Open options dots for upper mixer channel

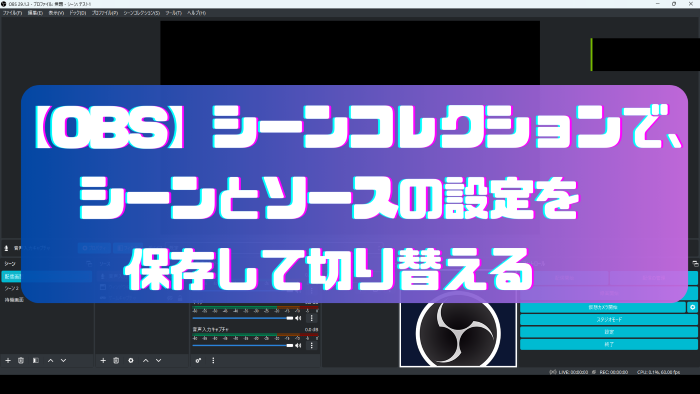312,318
